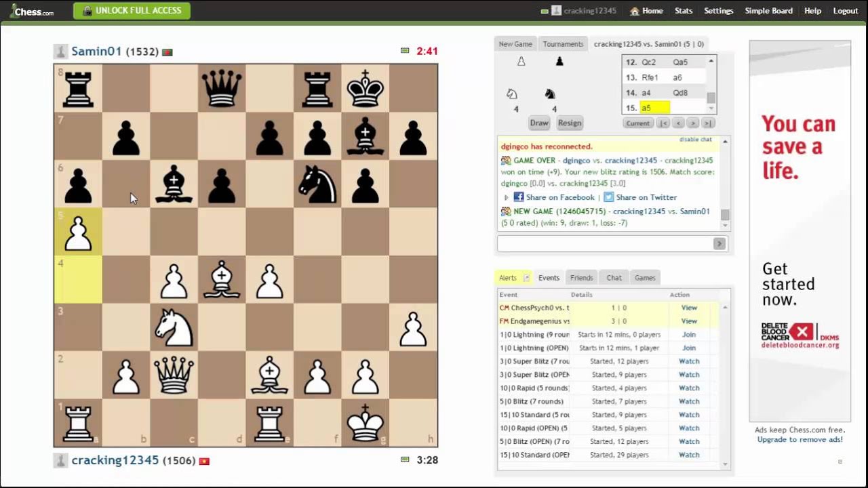The height and width of the screenshot is (488, 868).
Task: Click highlighted move a5 in move list
Action: 654,108
